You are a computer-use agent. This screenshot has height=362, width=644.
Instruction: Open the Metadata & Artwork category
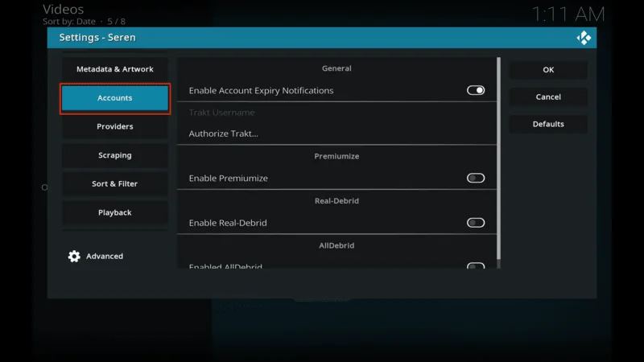tap(115, 69)
